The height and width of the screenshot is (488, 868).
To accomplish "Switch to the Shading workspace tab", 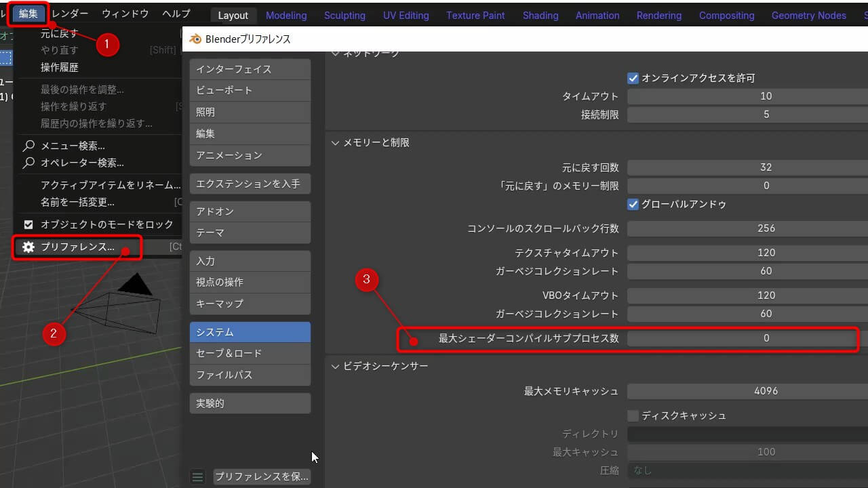I will click(540, 15).
